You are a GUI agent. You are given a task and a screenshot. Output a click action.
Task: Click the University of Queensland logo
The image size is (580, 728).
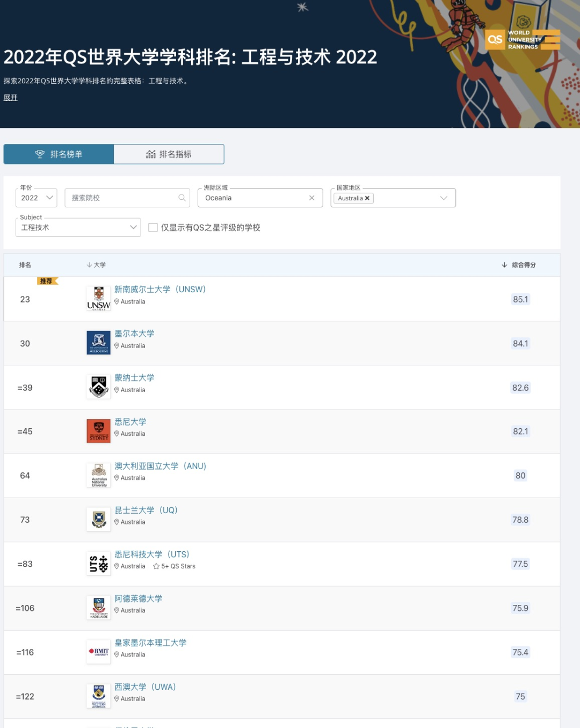[x=99, y=519]
